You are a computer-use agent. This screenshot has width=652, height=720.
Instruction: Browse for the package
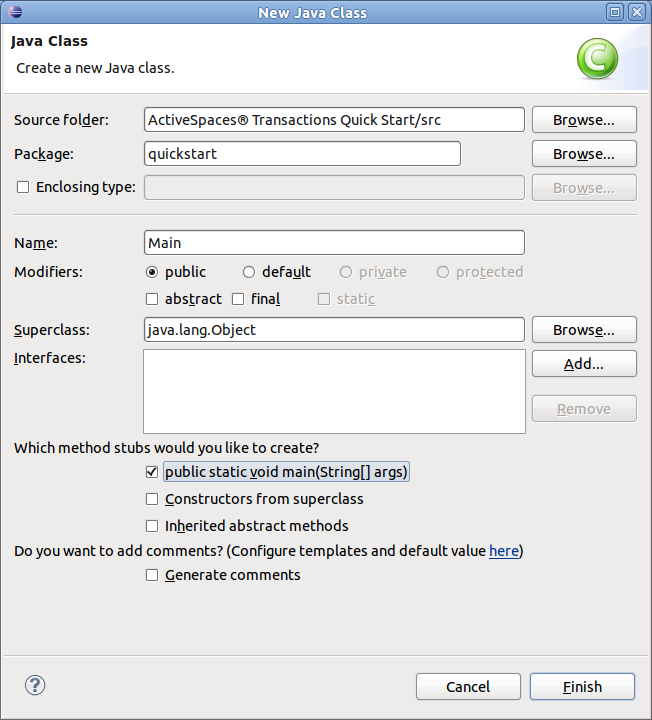(584, 154)
